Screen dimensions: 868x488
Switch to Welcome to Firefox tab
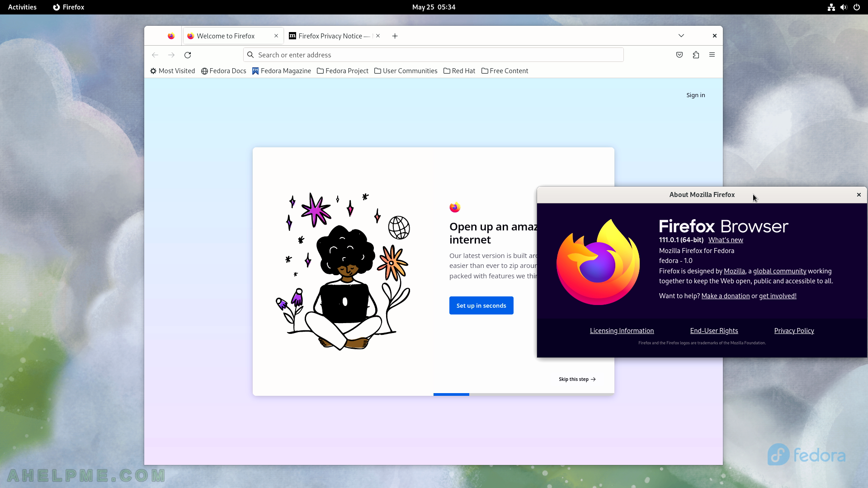[x=233, y=36]
